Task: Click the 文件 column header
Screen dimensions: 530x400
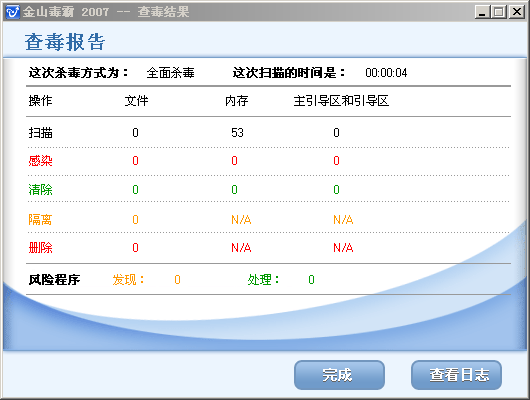Action: [137, 101]
